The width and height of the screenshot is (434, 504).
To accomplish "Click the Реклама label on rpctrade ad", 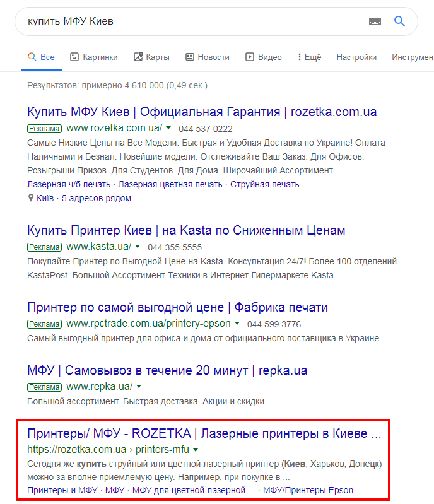I will [x=44, y=324].
